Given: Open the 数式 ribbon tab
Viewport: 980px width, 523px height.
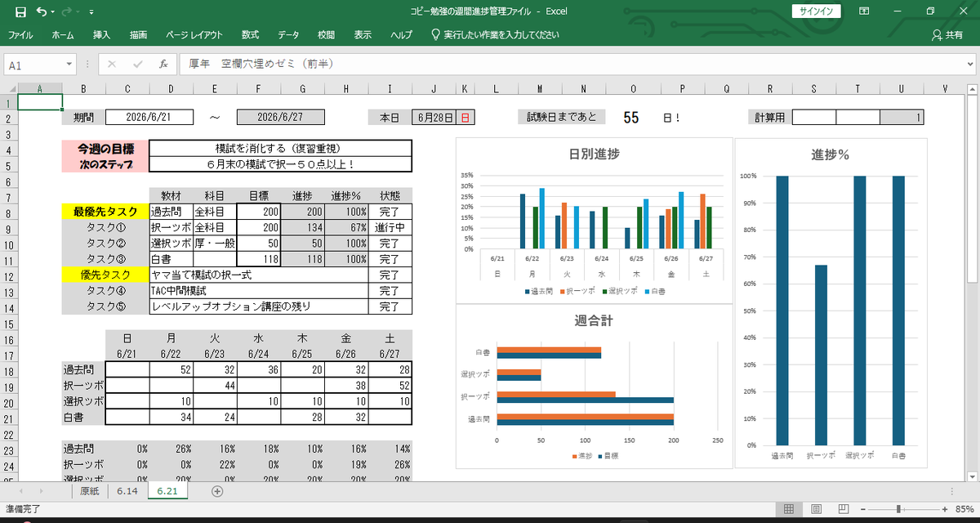Looking at the screenshot, I should [250, 35].
